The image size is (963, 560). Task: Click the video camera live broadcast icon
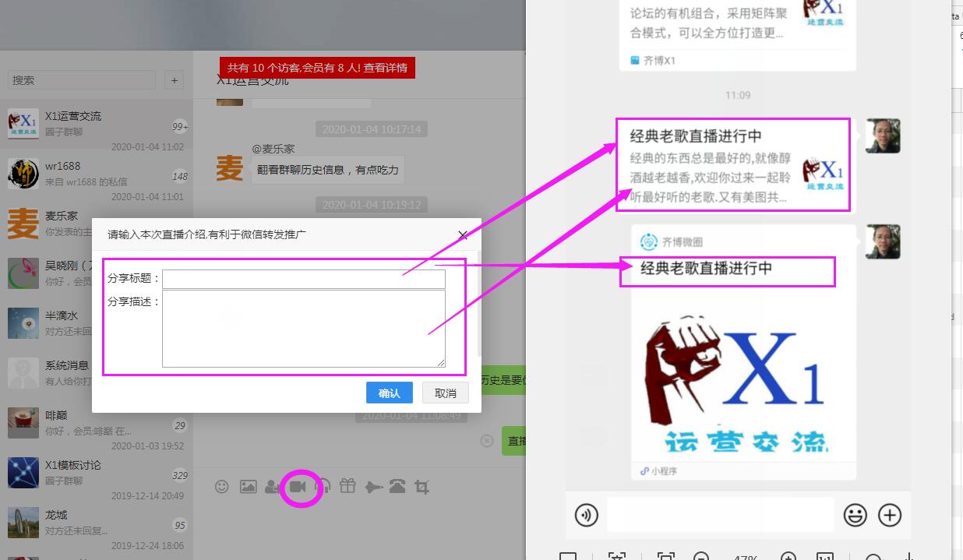coord(298,487)
